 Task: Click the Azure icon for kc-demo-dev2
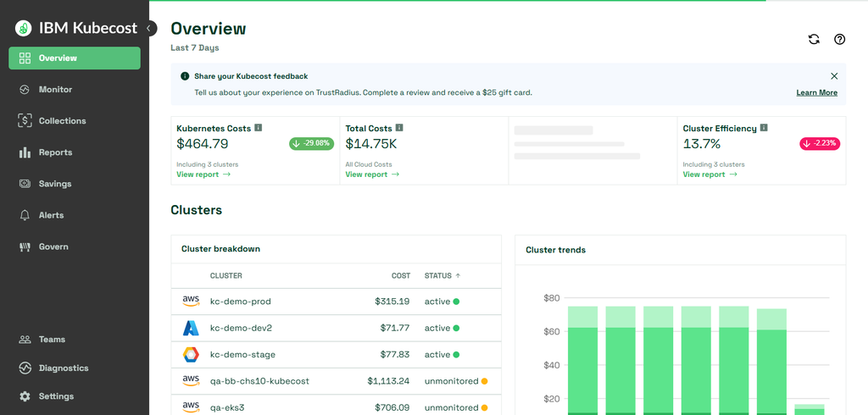click(191, 328)
